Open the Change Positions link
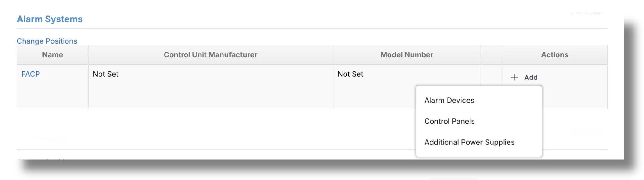This screenshot has height=180, width=644. [47, 41]
